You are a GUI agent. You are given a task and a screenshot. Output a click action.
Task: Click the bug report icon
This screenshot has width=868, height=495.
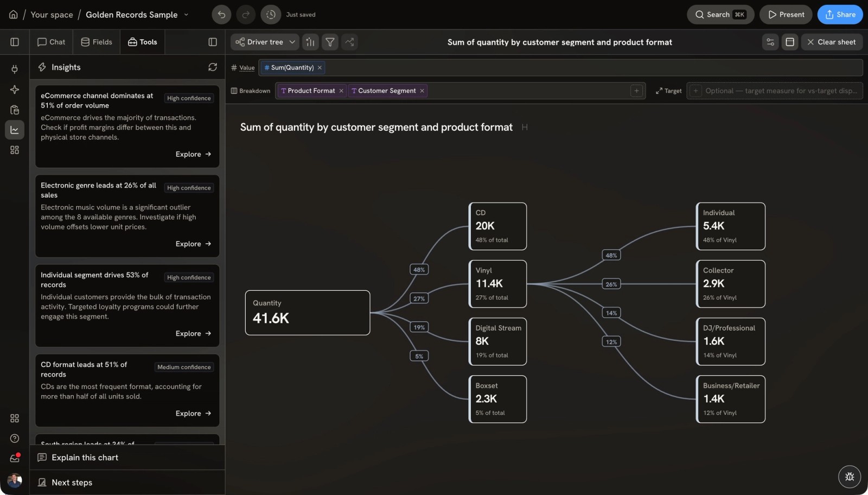click(850, 477)
